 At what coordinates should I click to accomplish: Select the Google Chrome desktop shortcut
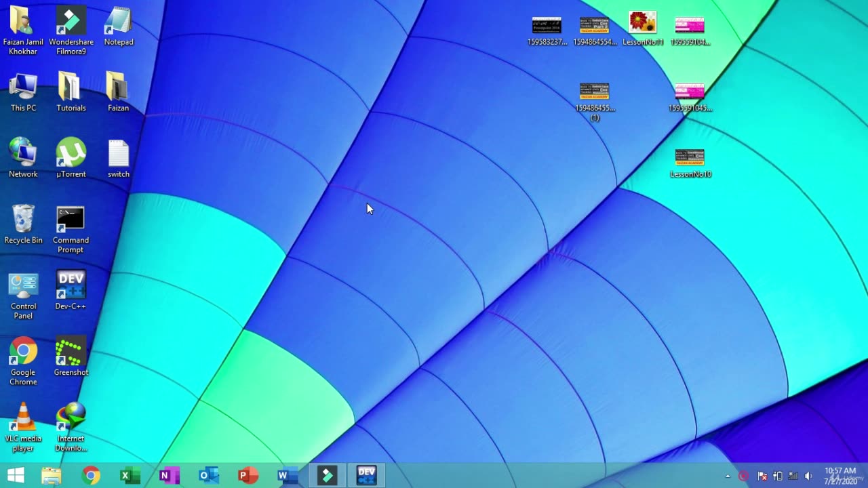tap(23, 362)
